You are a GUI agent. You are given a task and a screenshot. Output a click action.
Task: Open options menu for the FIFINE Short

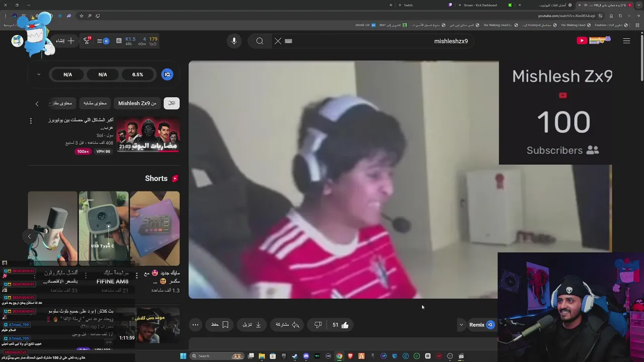click(x=85, y=275)
